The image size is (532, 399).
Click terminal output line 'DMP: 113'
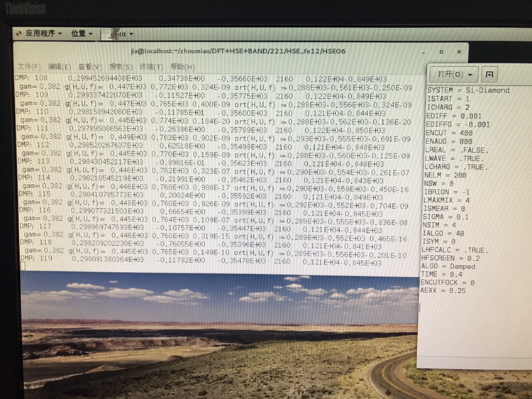tap(201, 163)
